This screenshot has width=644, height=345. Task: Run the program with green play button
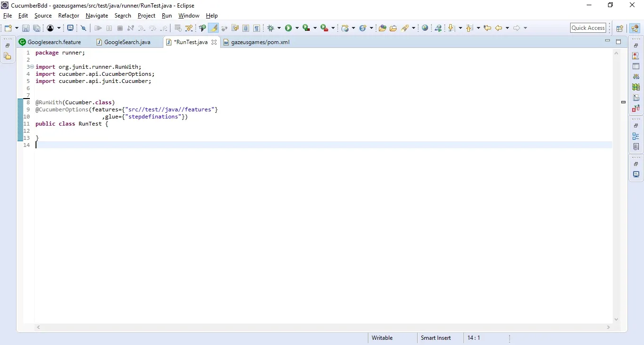pyautogui.click(x=288, y=28)
